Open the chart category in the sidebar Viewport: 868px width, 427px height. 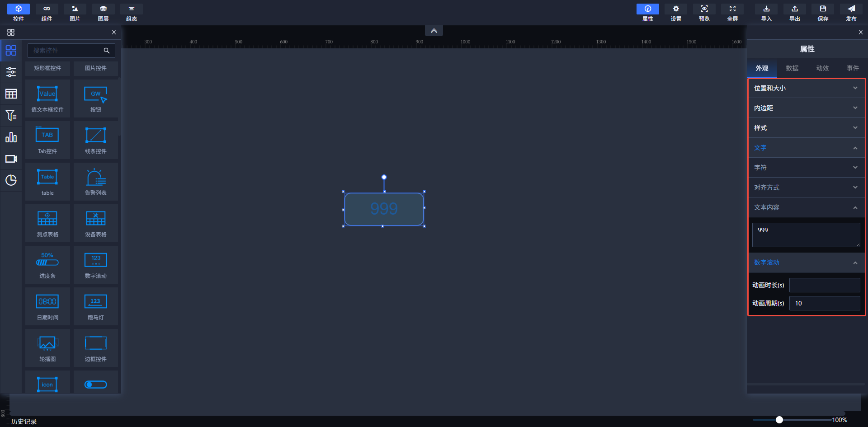click(11, 137)
